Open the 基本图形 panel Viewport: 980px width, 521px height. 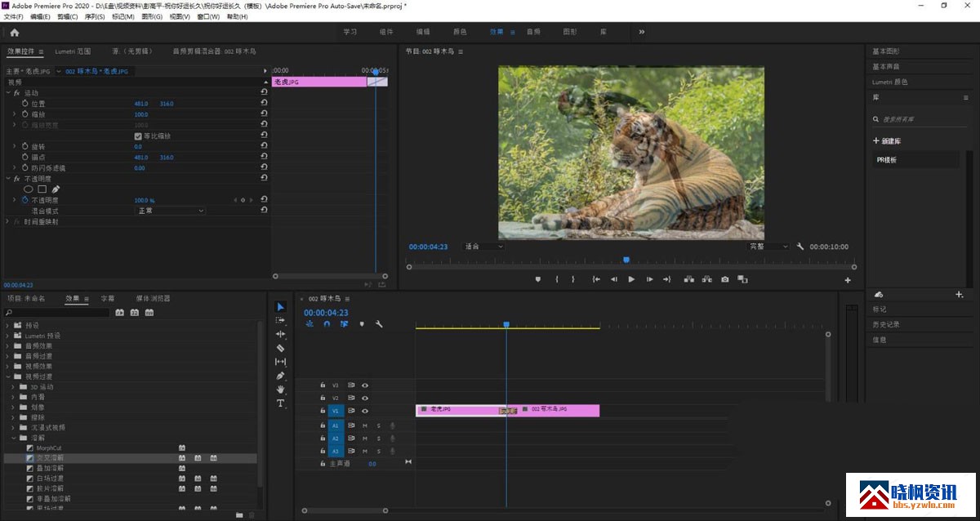[885, 51]
